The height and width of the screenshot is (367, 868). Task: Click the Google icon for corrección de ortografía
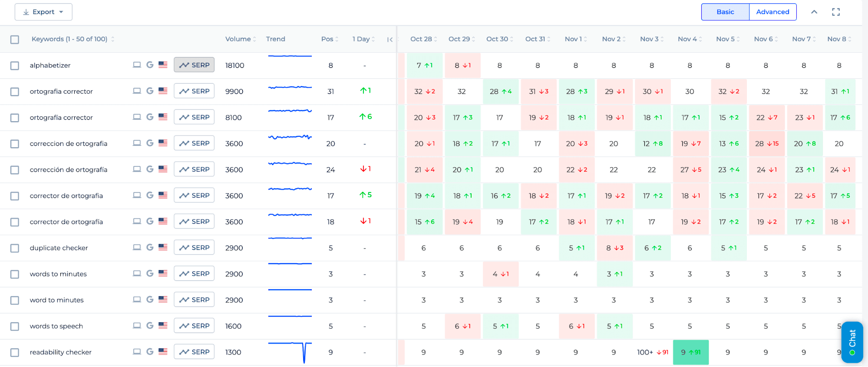[150, 169]
